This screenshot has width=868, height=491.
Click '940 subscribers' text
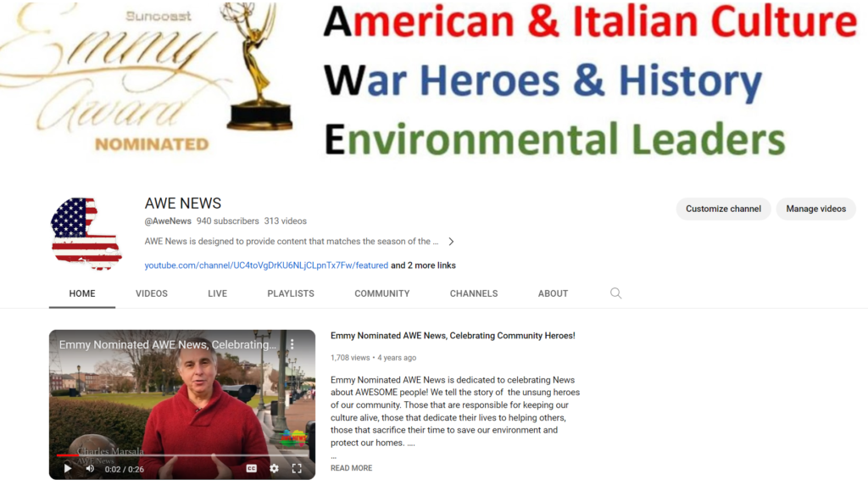227,220
